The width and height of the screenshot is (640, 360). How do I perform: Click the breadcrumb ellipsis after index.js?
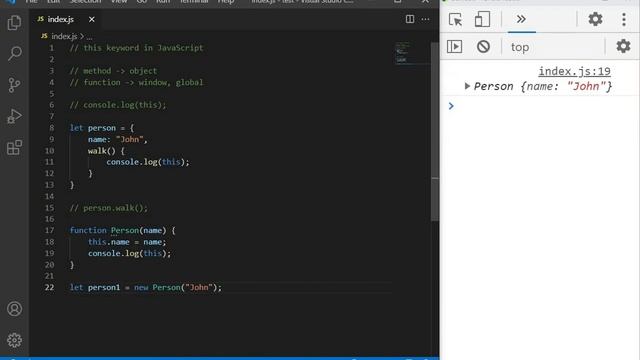point(89,37)
